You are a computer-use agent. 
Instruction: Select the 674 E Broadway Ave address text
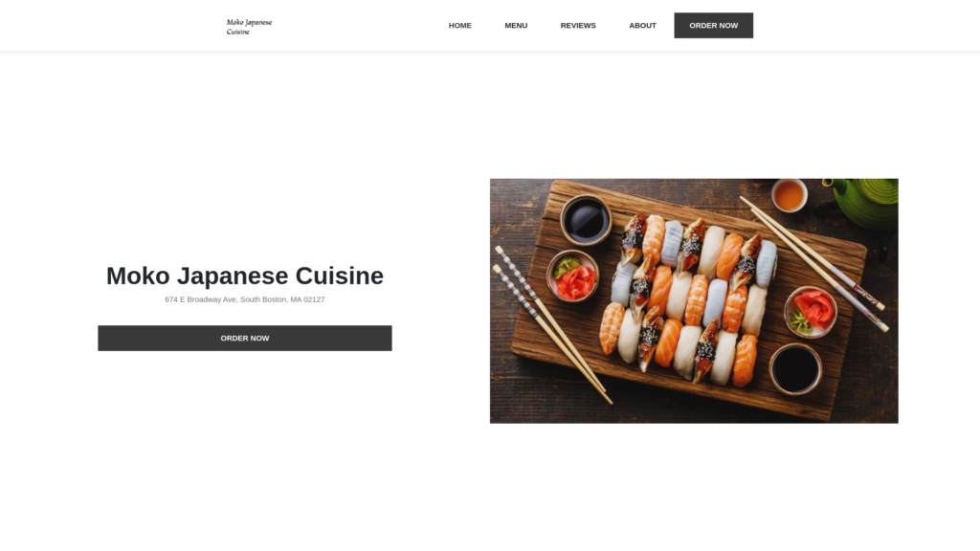pos(245,299)
